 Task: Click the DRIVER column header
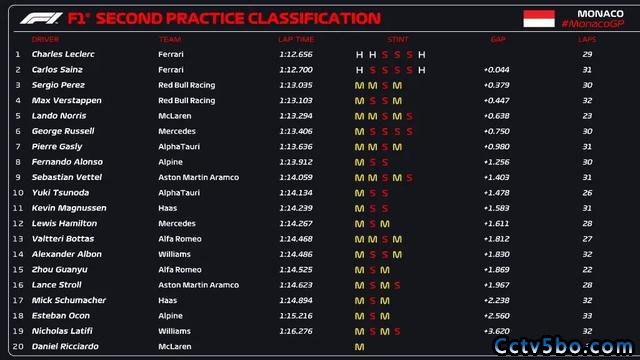click(x=45, y=40)
